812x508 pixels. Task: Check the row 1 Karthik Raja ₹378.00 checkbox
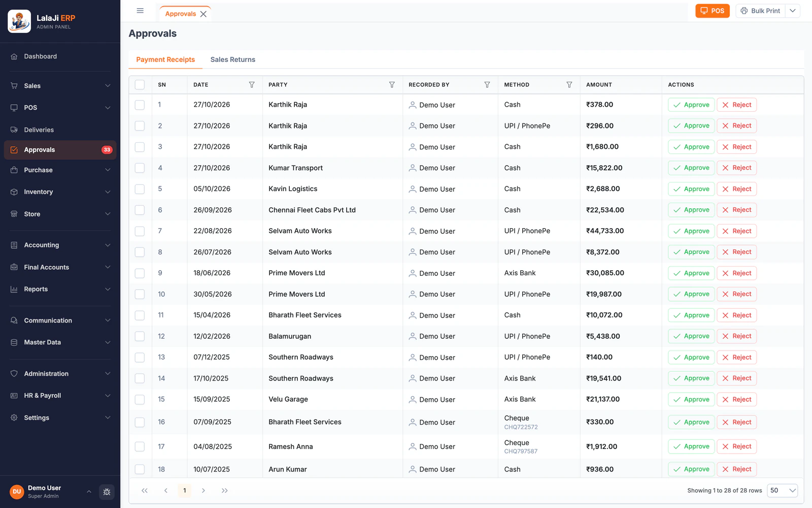[x=140, y=105]
